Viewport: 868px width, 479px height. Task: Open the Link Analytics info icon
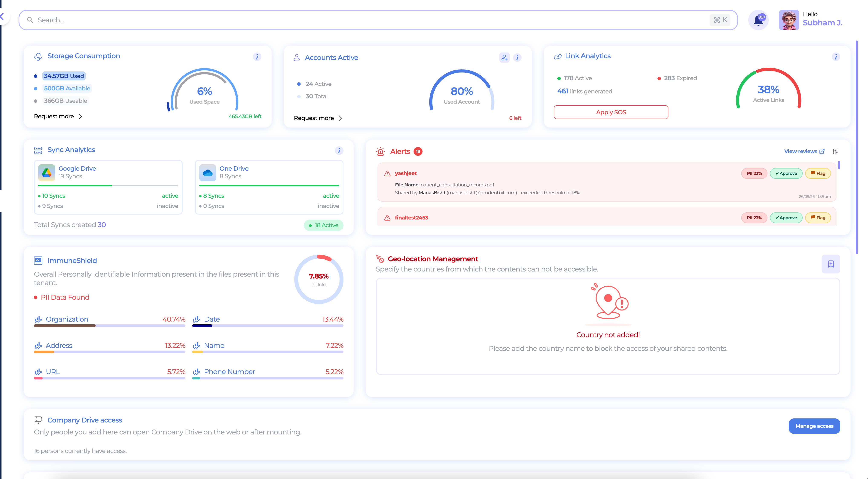(836, 57)
